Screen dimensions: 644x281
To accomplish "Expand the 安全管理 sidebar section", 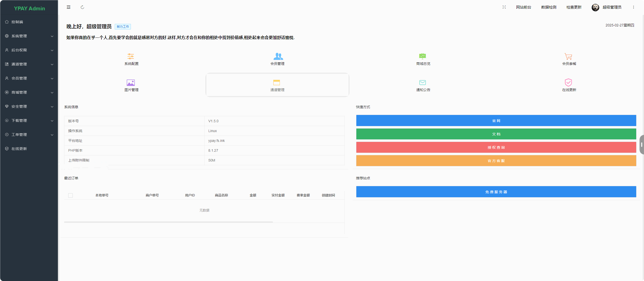I will click(x=52, y=106).
